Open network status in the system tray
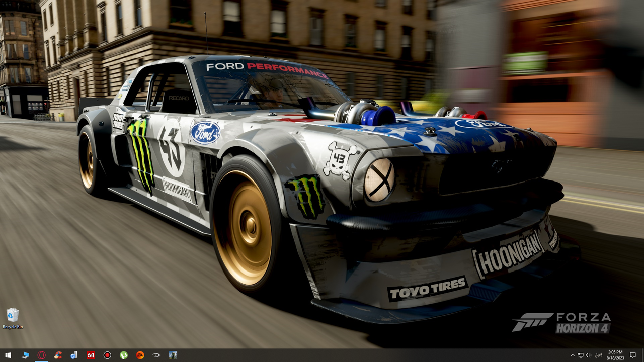The image size is (644, 362). pyautogui.click(x=580, y=355)
